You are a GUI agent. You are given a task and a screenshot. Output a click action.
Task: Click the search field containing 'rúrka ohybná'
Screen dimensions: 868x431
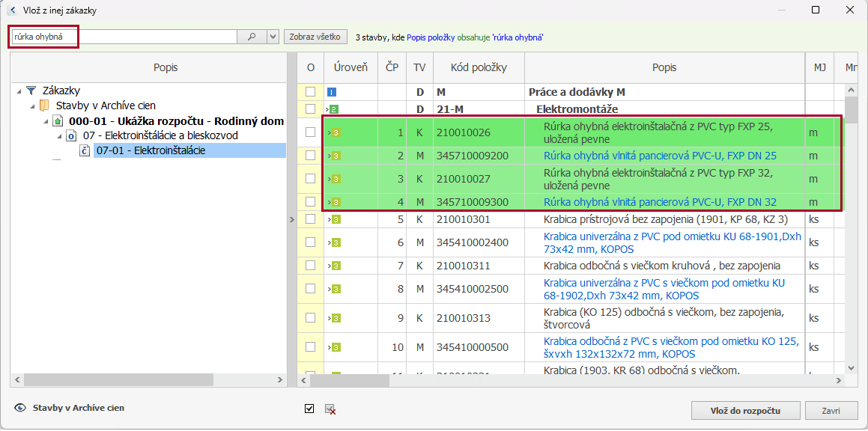coord(124,37)
